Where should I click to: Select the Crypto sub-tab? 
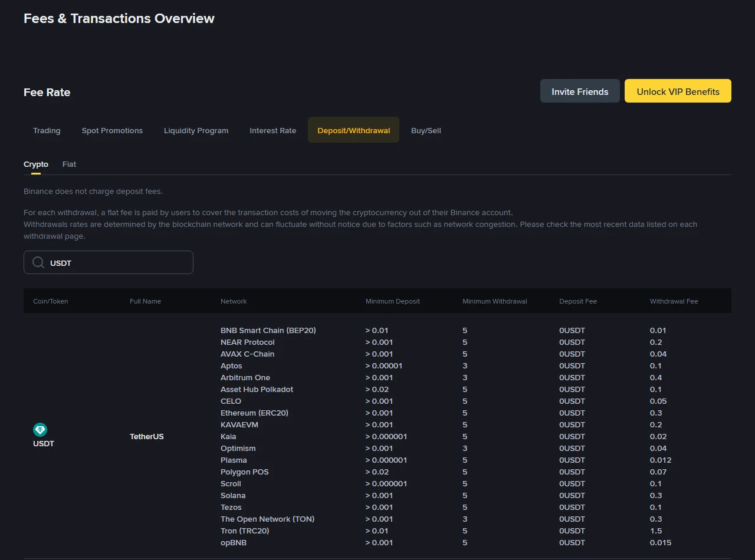coord(36,164)
